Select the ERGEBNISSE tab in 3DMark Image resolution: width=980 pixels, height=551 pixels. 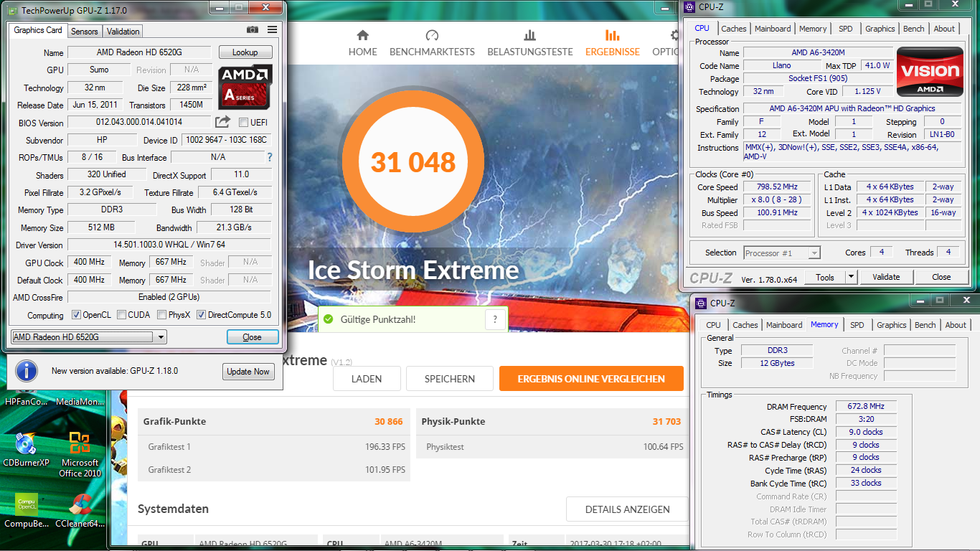pyautogui.click(x=613, y=42)
